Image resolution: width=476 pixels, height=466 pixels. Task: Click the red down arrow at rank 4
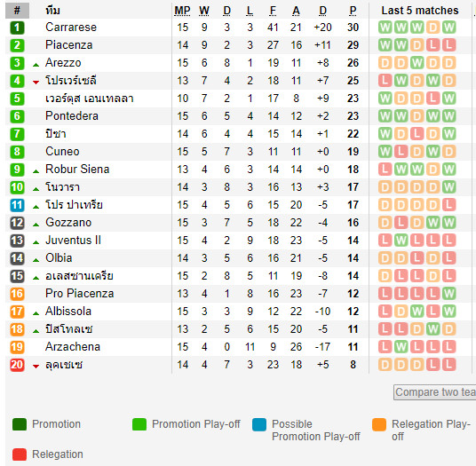36,82
